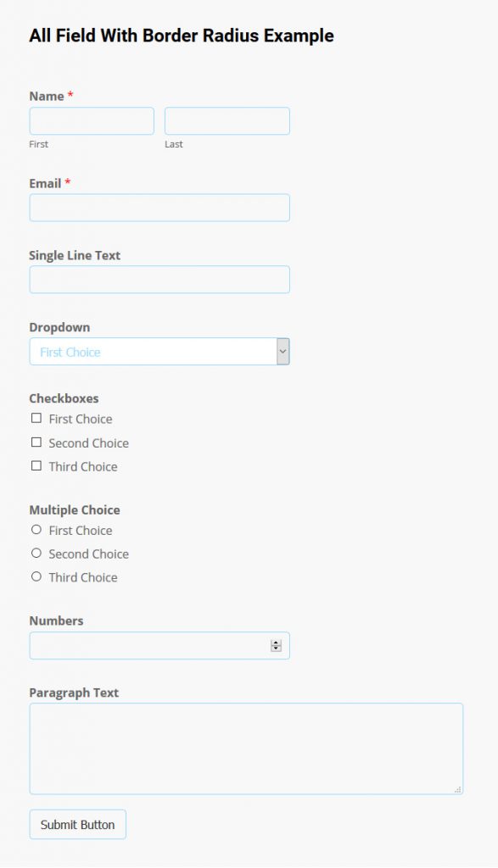
Task: Click the First name input field
Action: tap(91, 120)
